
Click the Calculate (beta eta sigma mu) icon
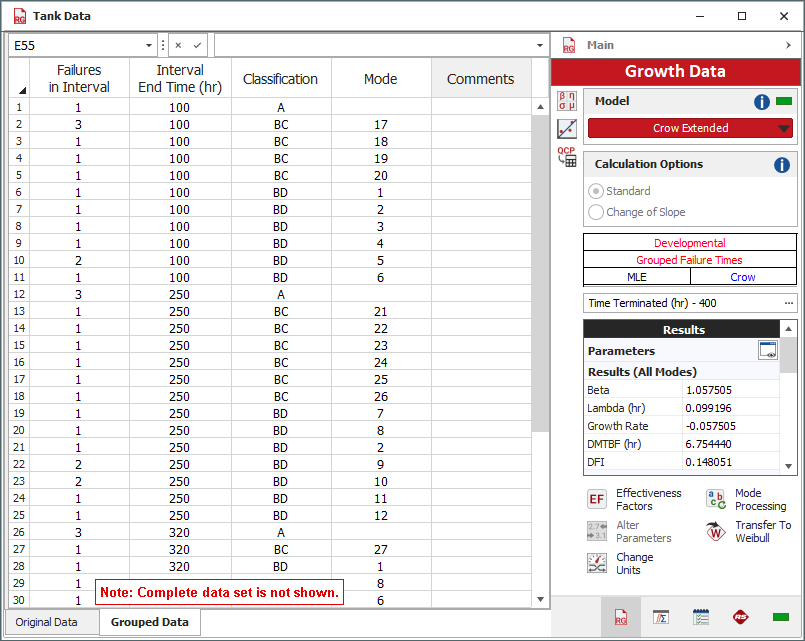(x=567, y=101)
